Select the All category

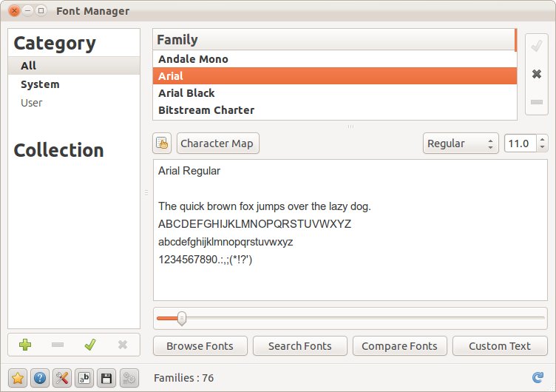[x=74, y=66]
